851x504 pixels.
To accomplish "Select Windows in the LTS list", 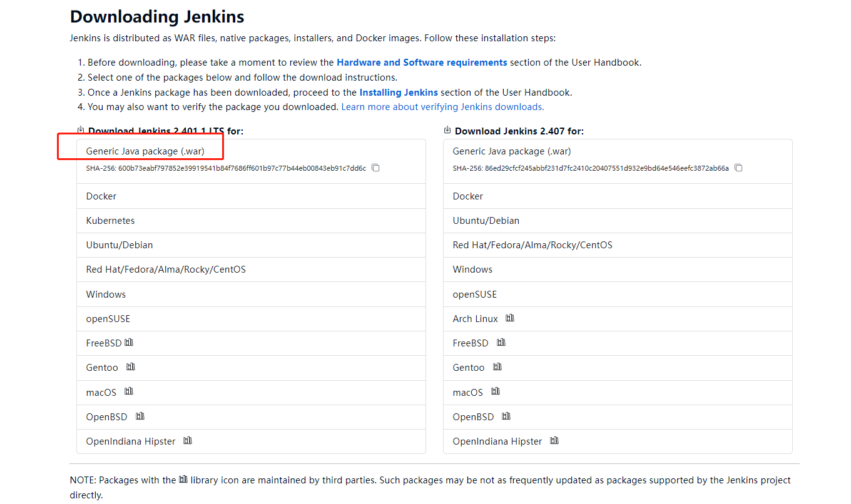I will (x=251, y=295).
